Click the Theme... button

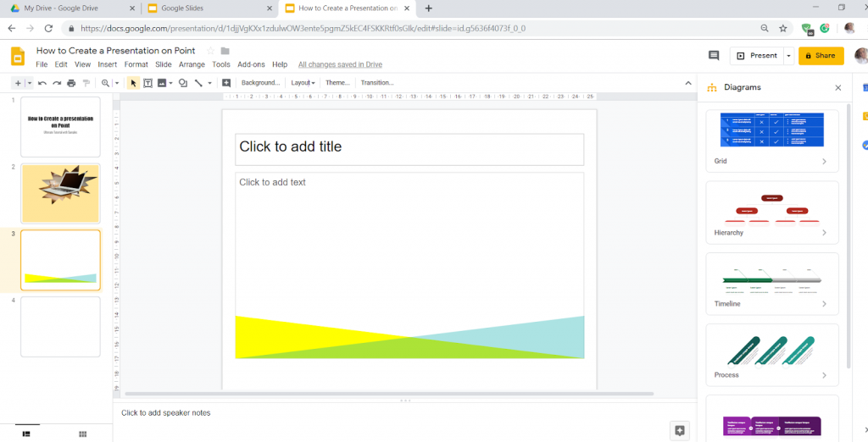[337, 83]
